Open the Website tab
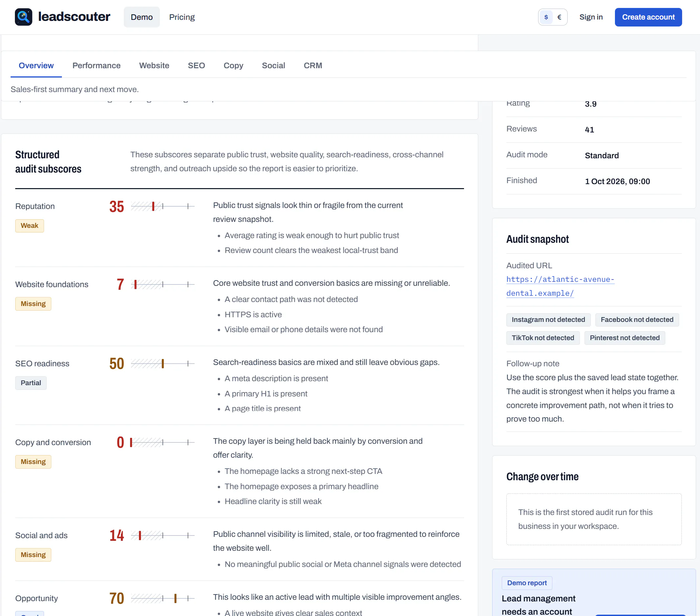Viewport: 700px width, 616px height. (154, 66)
